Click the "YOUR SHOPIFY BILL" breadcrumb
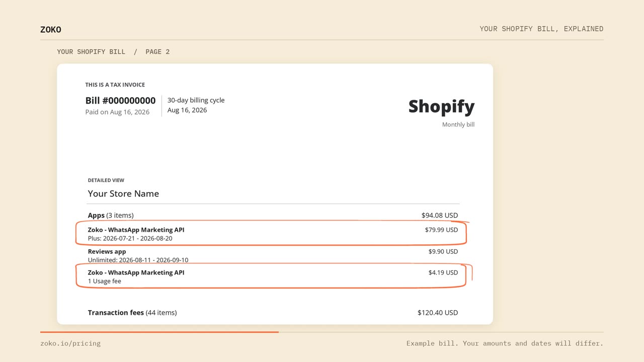The image size is (644, 362). click(91, 52)
